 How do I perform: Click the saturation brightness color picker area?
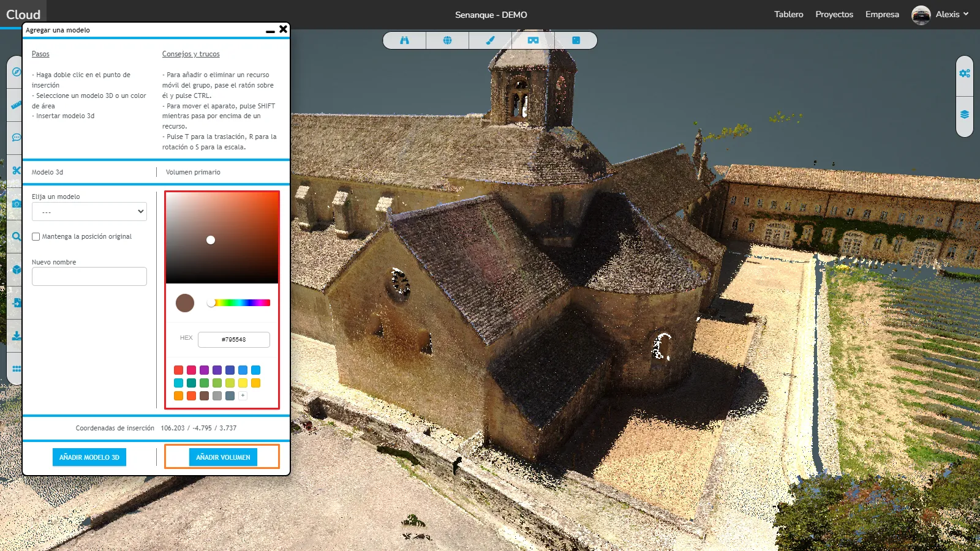(222, 238)
